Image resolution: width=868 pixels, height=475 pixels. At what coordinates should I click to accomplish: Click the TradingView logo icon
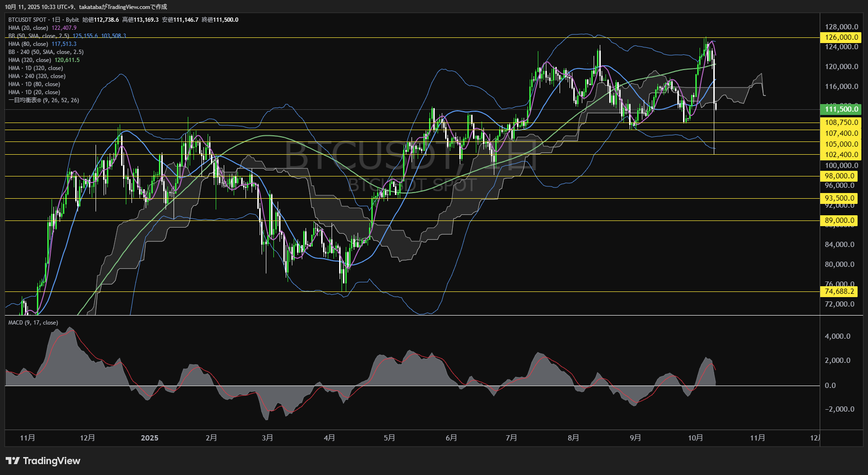(13, 461)
